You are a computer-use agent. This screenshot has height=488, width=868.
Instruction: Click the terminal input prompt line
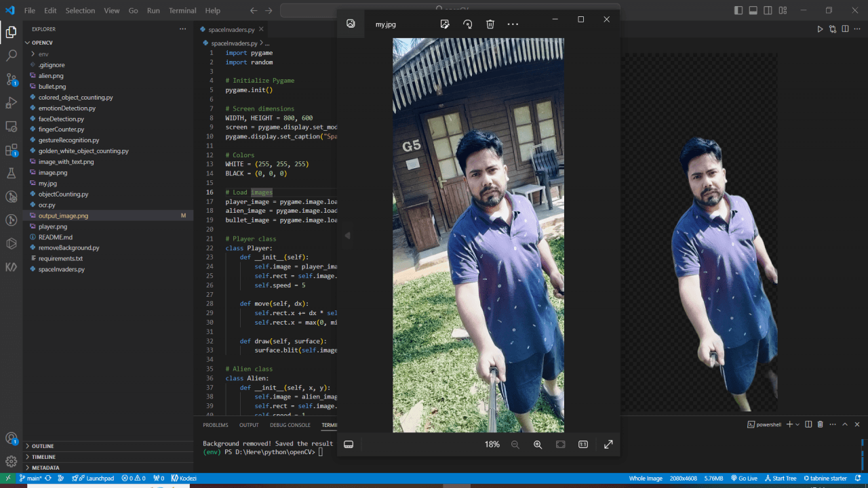coord(263,452)
